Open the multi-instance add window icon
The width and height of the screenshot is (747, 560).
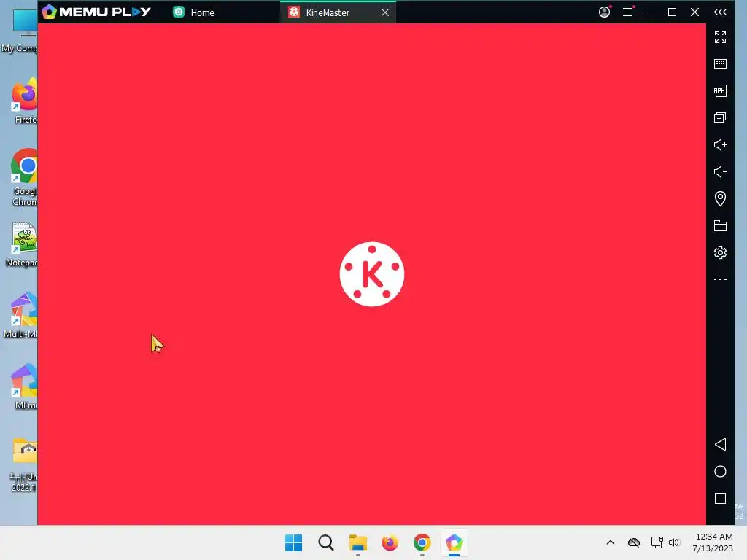point(720,117)
